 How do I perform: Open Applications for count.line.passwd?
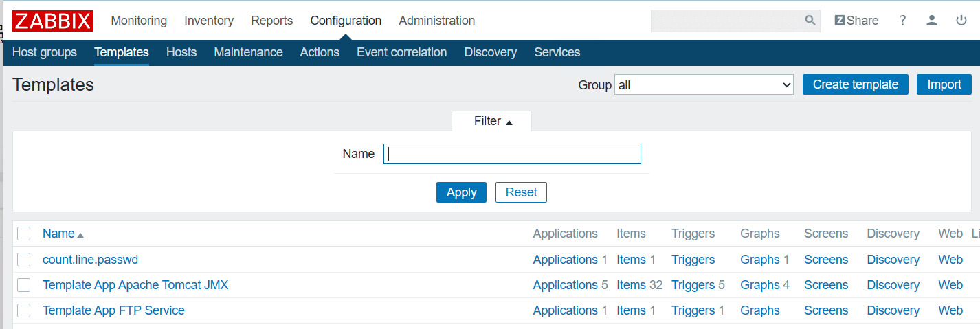click(566, 260)
